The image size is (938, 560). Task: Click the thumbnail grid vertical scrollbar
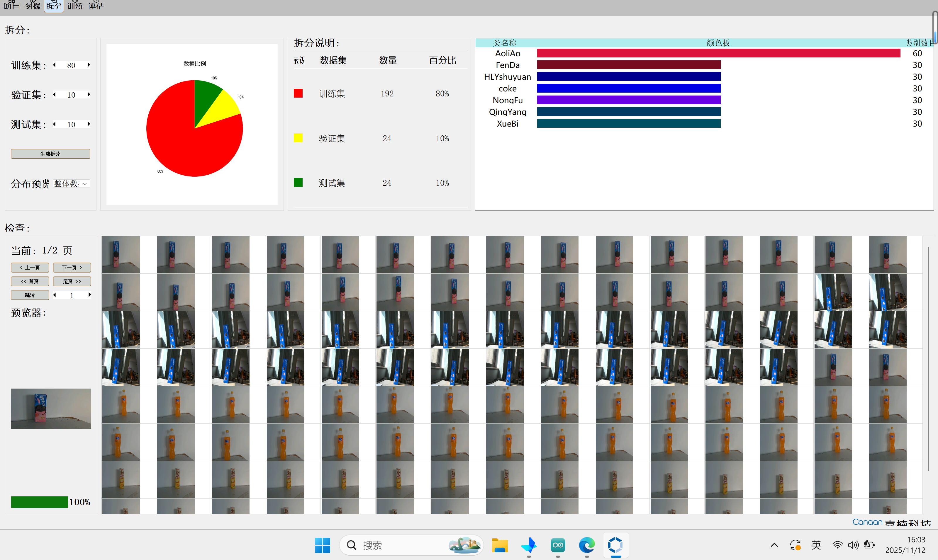[x=928, y=358]
